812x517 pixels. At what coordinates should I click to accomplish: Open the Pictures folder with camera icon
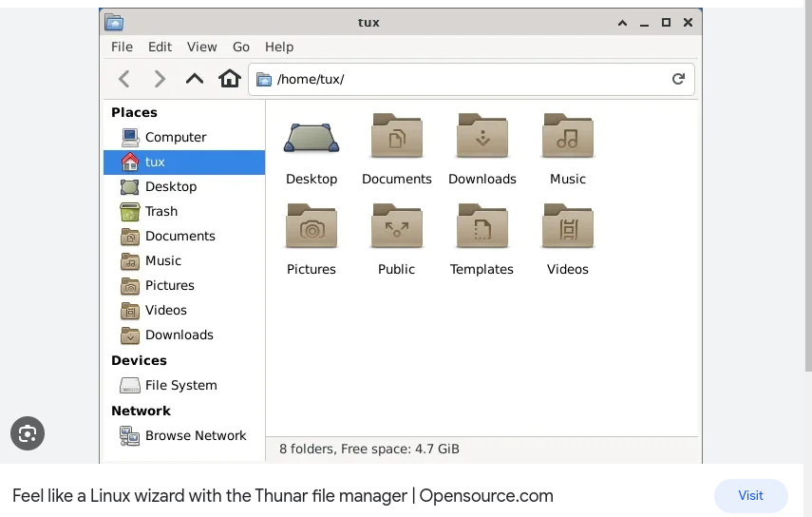point(312,229)
